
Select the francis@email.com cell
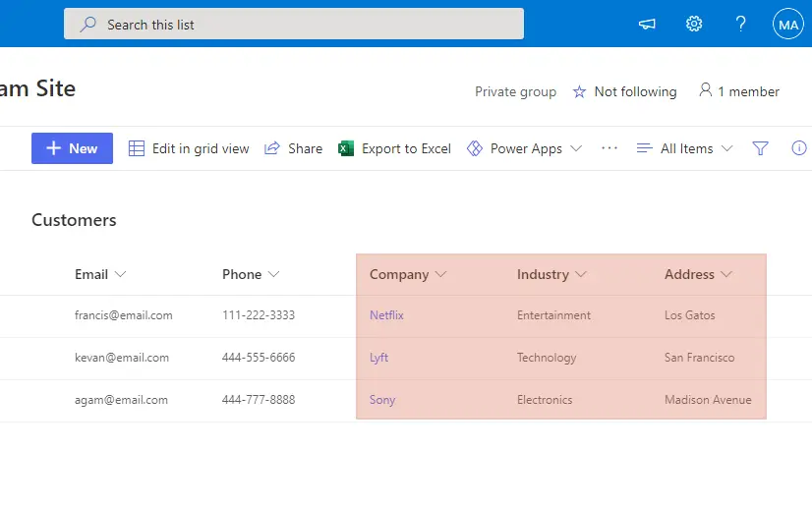coord(123,315)
